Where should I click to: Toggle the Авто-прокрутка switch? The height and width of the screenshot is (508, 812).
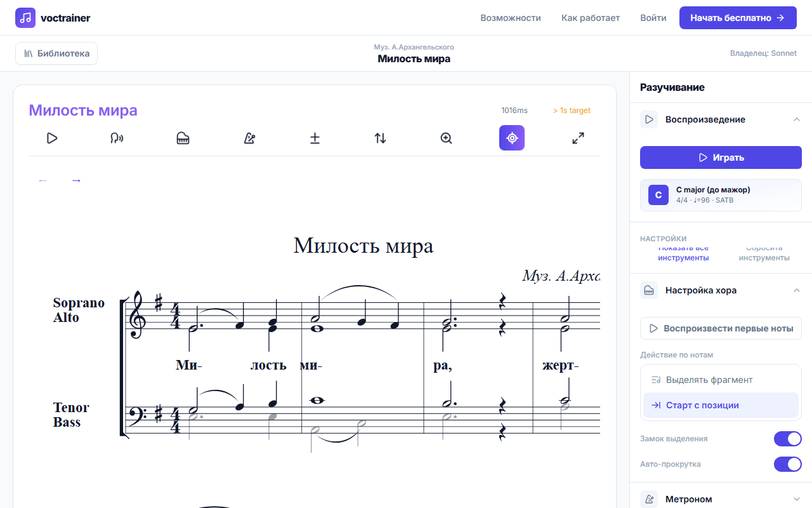tap(788, 464)
